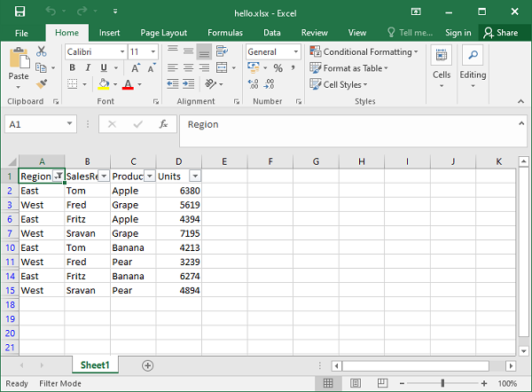The height and width of the screenshot is (392, 532).
Task: Open the Units column filter dropdown
Action: point(195,176)
